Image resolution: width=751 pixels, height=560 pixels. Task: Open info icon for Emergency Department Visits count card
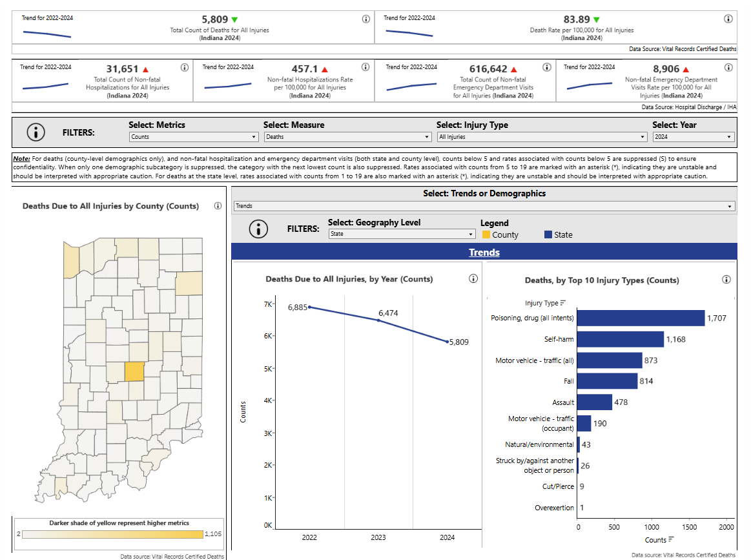[x=546, y=68]
